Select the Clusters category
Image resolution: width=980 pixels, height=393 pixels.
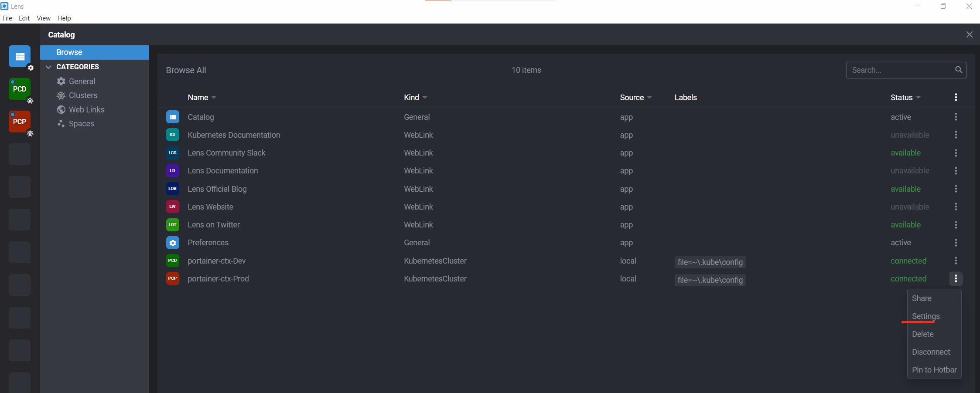[83, 95]
